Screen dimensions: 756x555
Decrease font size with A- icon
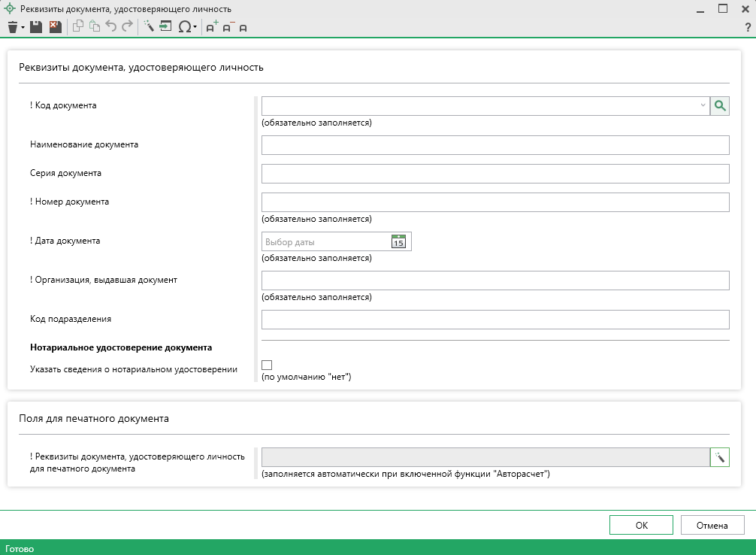(x=228, y=27)
